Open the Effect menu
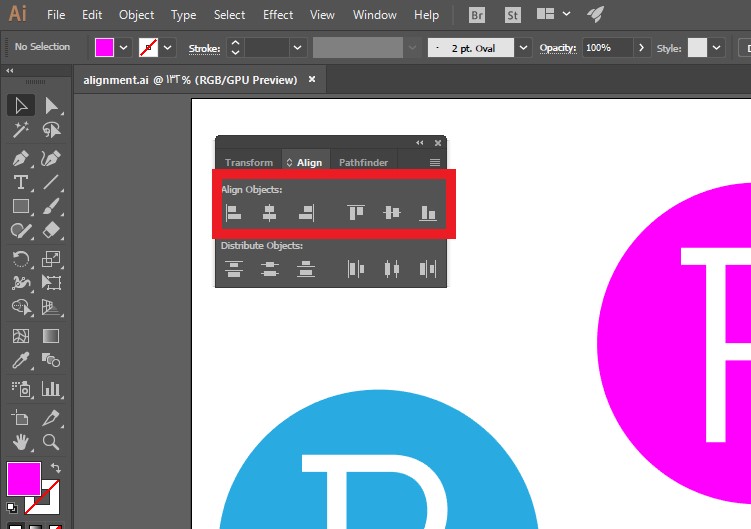Screen dimensions: 751x529 click(278, 15)
